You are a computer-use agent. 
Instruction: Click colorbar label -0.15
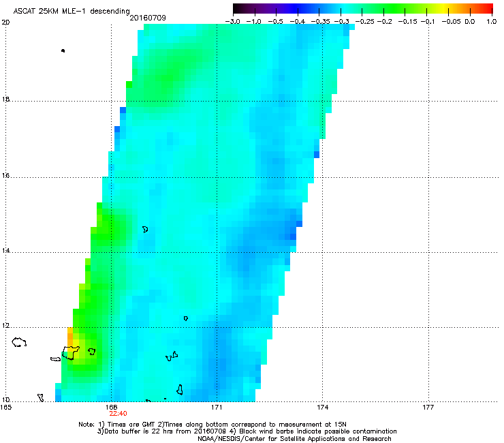coord(407,22)
